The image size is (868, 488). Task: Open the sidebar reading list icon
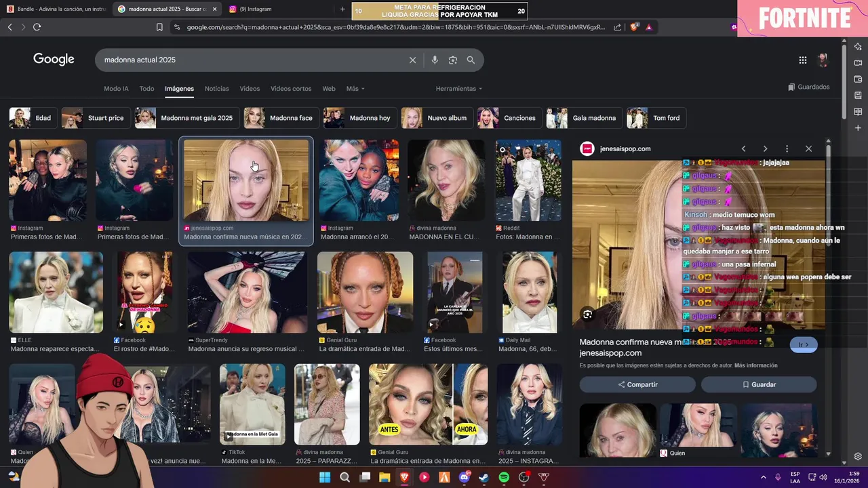pyautogui.click(x=858, y=112)
